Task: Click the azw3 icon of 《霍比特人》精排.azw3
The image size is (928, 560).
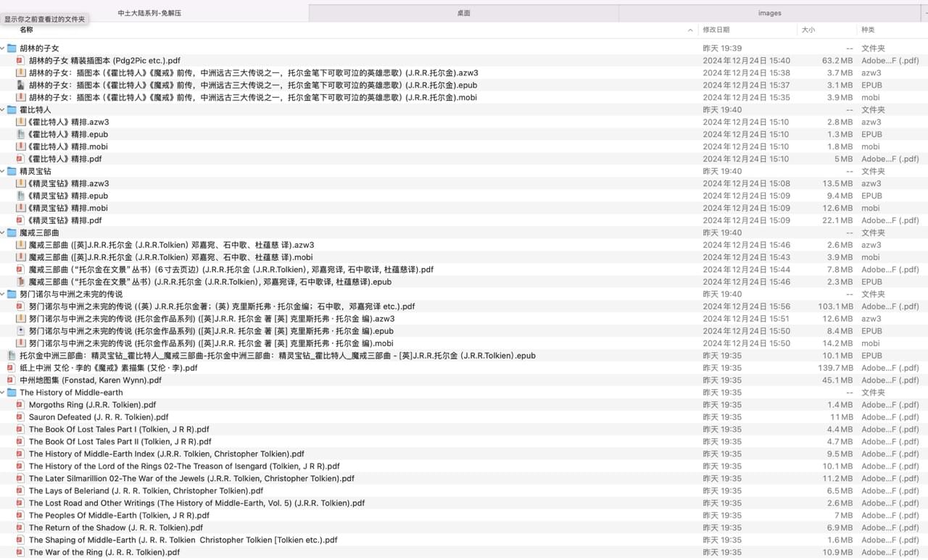Action: 21,122
